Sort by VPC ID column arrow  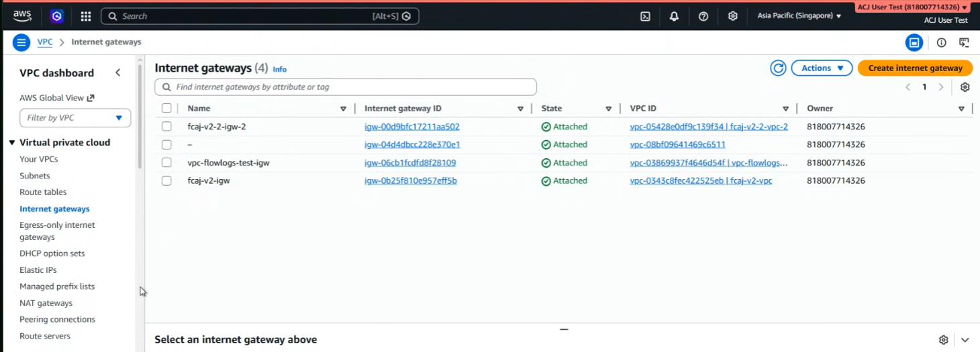click(785, 109)
